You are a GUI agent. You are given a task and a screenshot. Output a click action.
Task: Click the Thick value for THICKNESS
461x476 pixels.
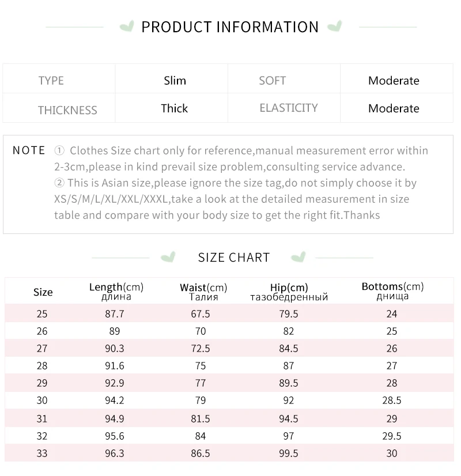[174, 108]
